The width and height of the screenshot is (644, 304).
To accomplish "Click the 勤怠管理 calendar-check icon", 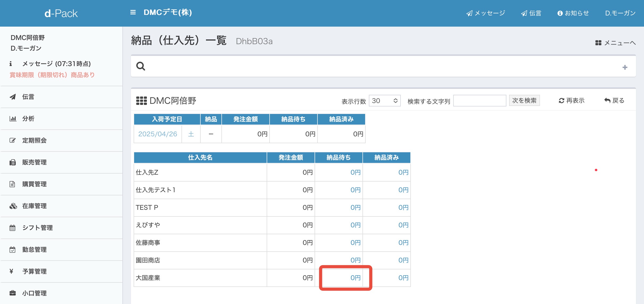I will pyautogui.click(x=12, y=250).
